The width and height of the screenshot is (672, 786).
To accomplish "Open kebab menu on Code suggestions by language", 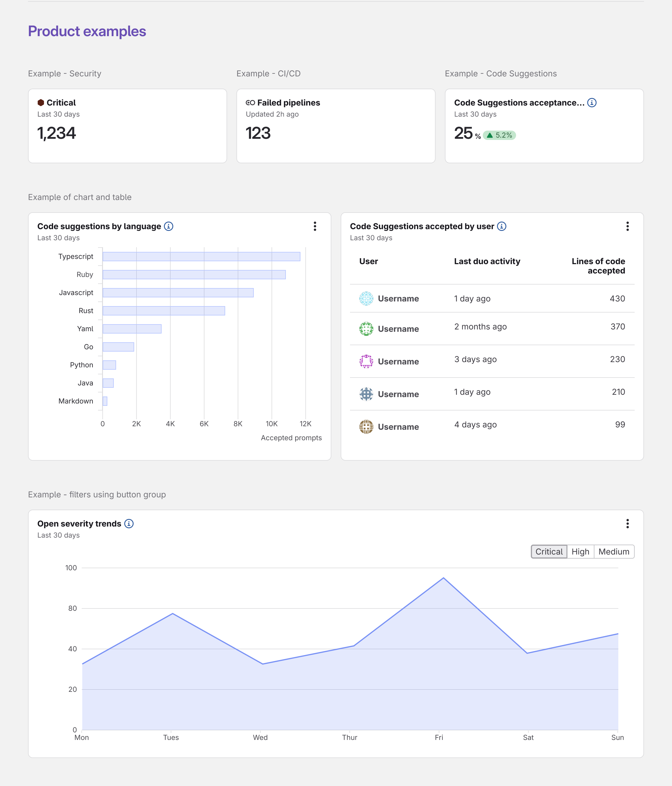I will 314,227.
